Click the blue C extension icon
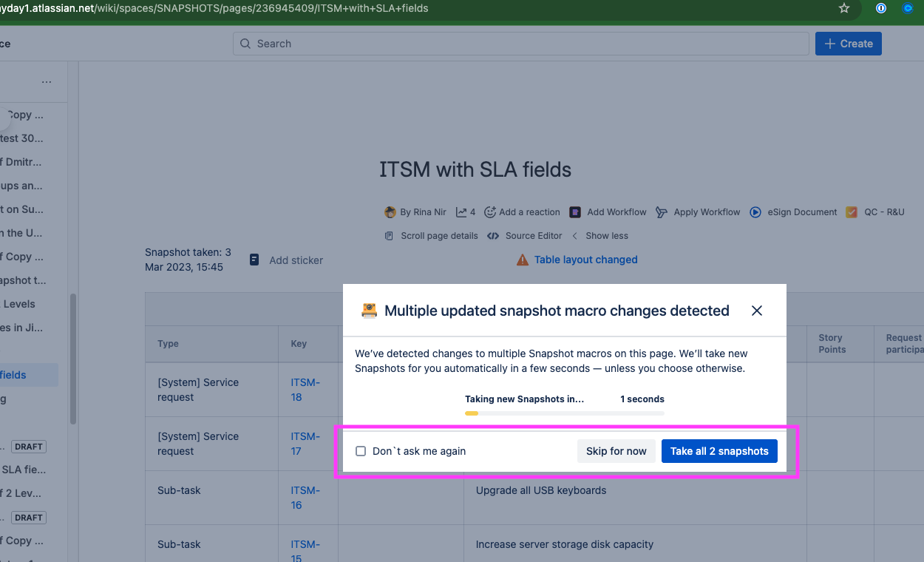924x562 pixels. click(908, 8)
